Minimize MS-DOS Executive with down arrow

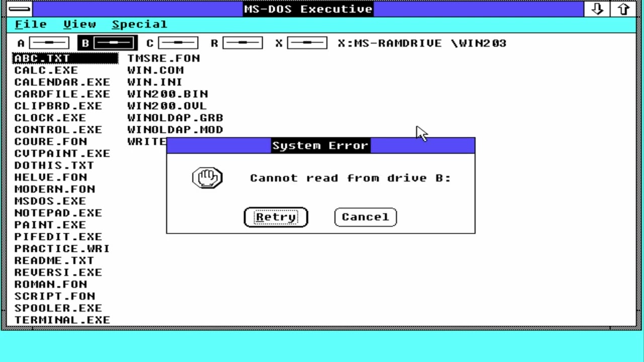pos(597,9)
